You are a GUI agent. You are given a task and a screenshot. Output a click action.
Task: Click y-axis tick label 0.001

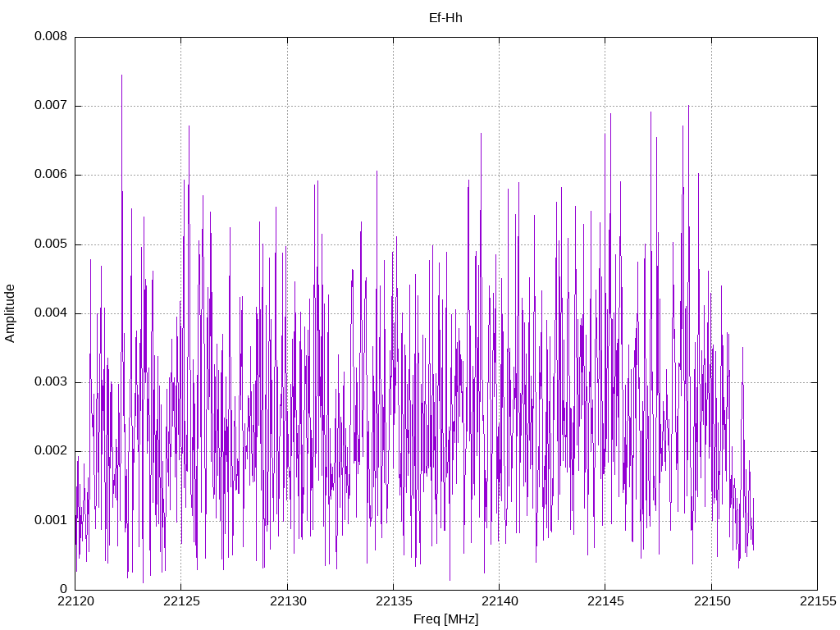(51, 520)
